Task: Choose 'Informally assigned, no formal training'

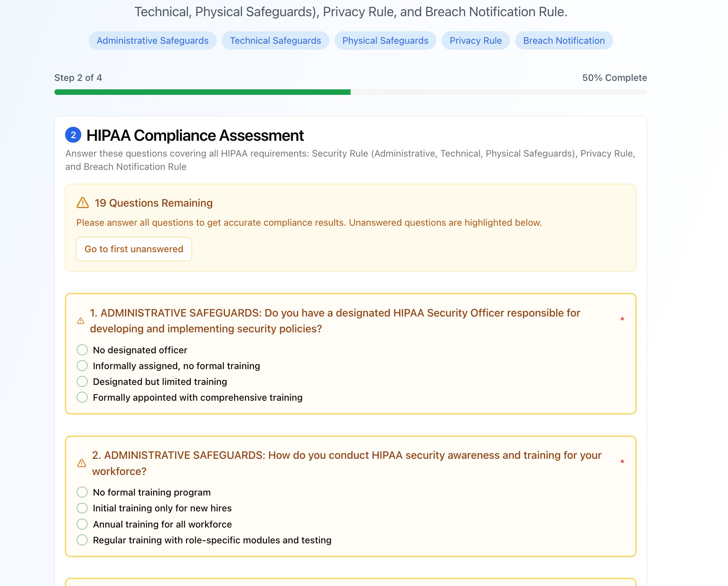Action: click(82, 366)
